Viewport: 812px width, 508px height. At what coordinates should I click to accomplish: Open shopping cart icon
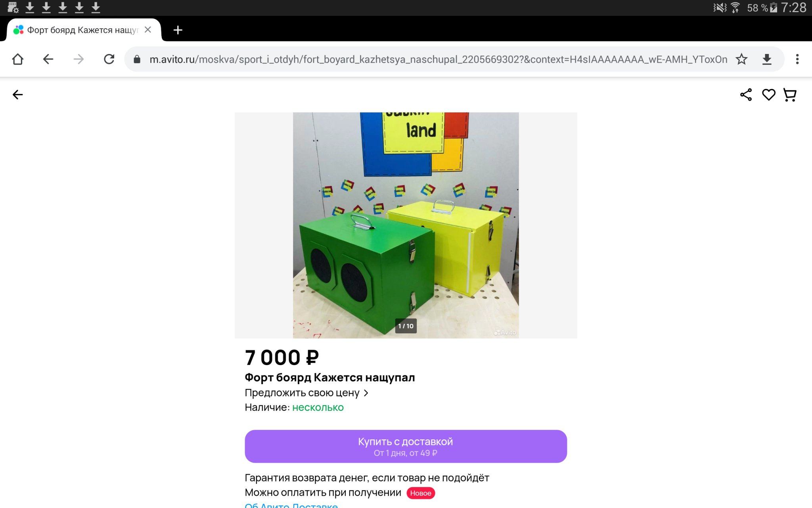(x=790, y=95)
